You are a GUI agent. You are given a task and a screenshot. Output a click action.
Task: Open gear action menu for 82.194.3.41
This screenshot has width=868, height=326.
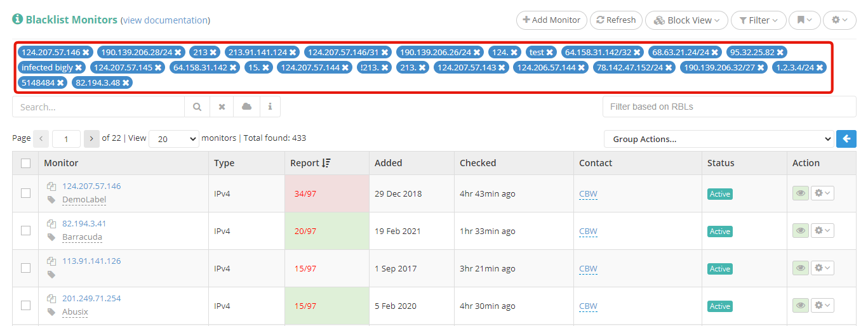click(x=822, y=231)
